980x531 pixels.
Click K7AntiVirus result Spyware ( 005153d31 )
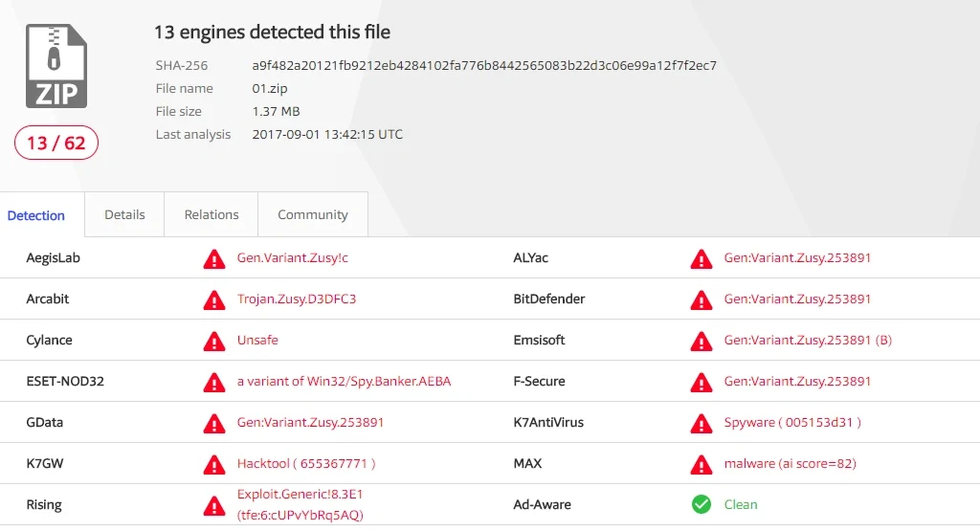pyautogui.click(x=792, y=422)
